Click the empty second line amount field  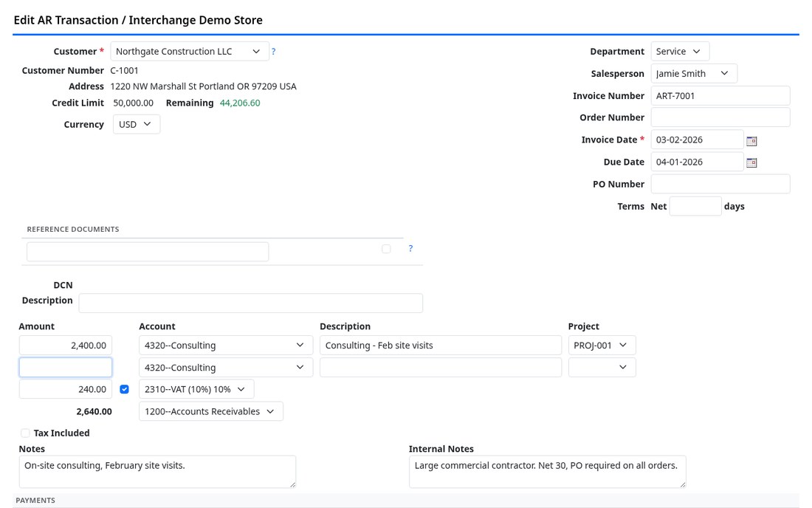(x=65, y=368)
